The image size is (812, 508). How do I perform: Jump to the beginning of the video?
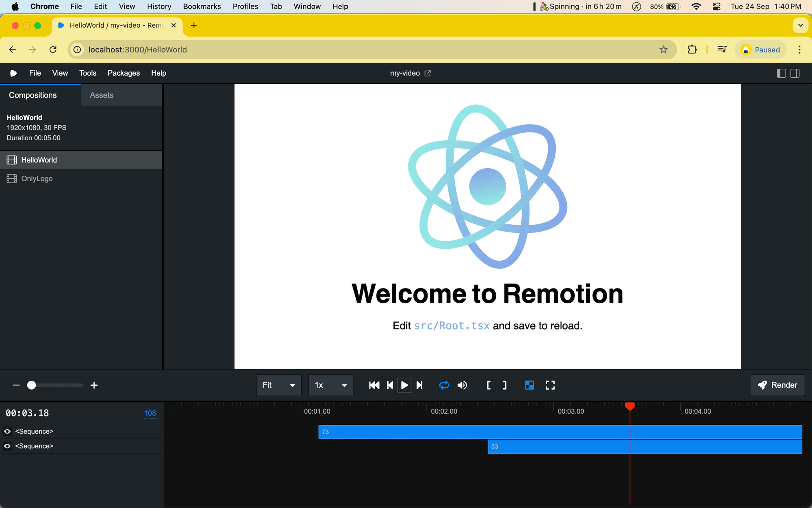(x=374, y=385)
